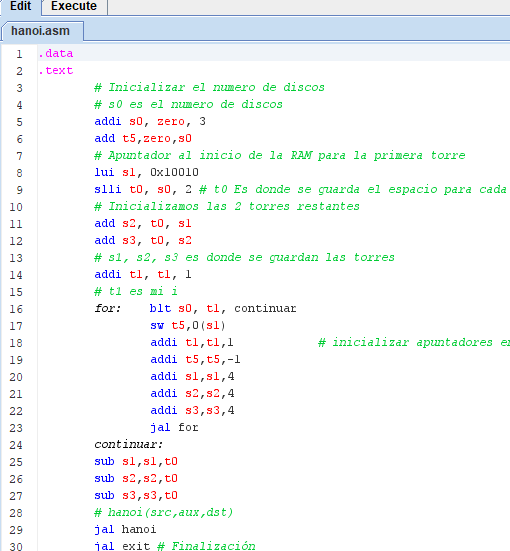Click line 'add s2, t0, s1'
Screen dimensions: 510x551
143,223
